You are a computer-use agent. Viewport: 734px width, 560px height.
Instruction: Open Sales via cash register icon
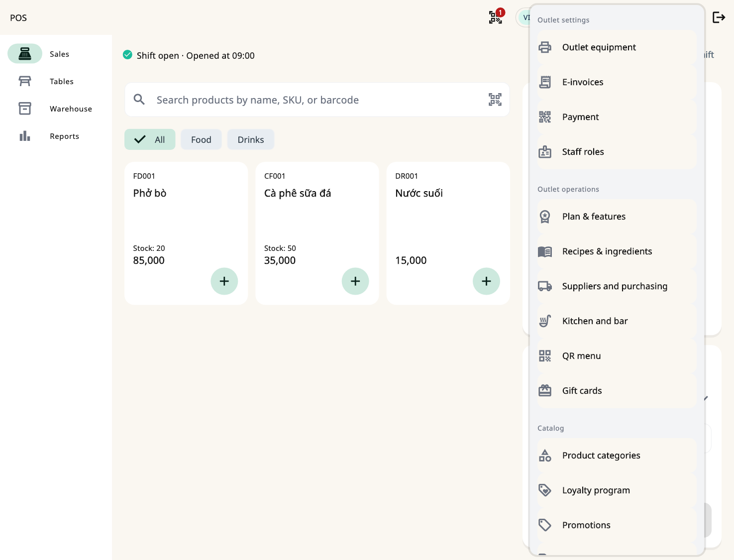tap(25, 54)
